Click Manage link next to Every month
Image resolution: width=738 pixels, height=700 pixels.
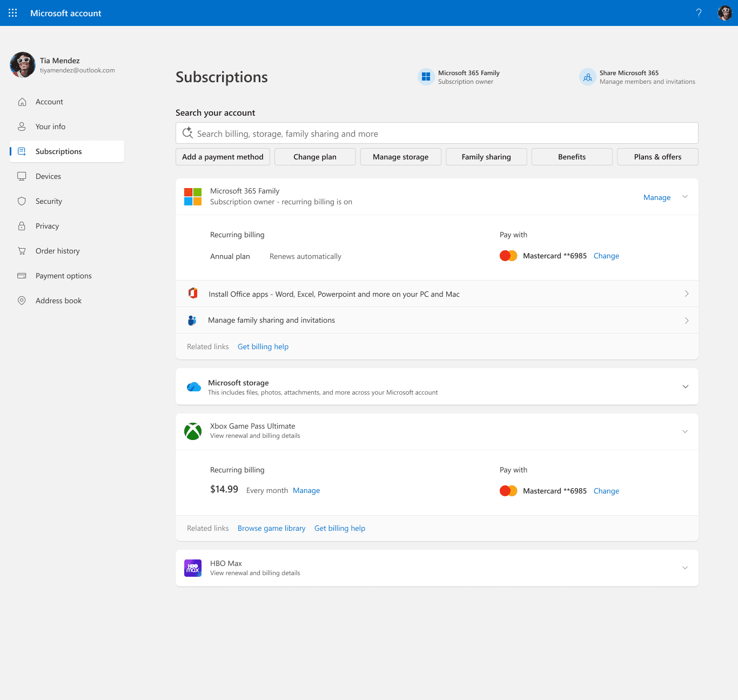(x=306, y=490)
